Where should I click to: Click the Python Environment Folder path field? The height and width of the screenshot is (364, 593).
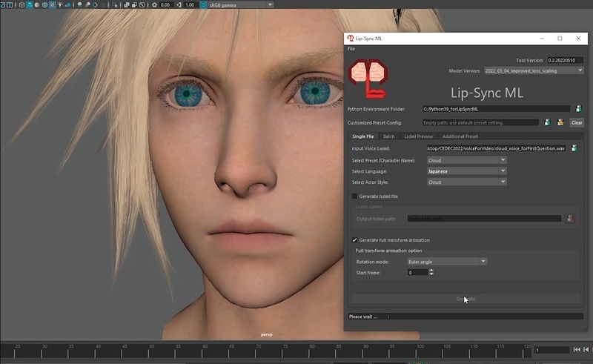coord(496,109)
